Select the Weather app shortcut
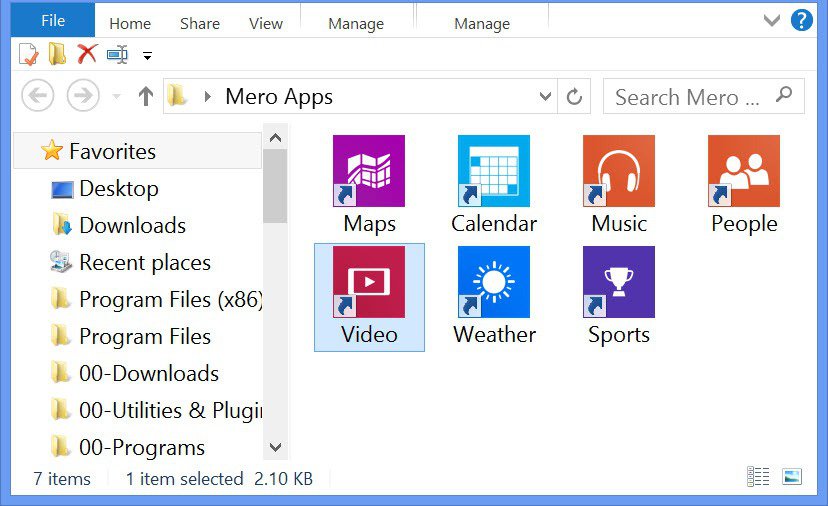The height and width of the screenshot is (506, 828). pyautogui.click(x=494, y=296)
